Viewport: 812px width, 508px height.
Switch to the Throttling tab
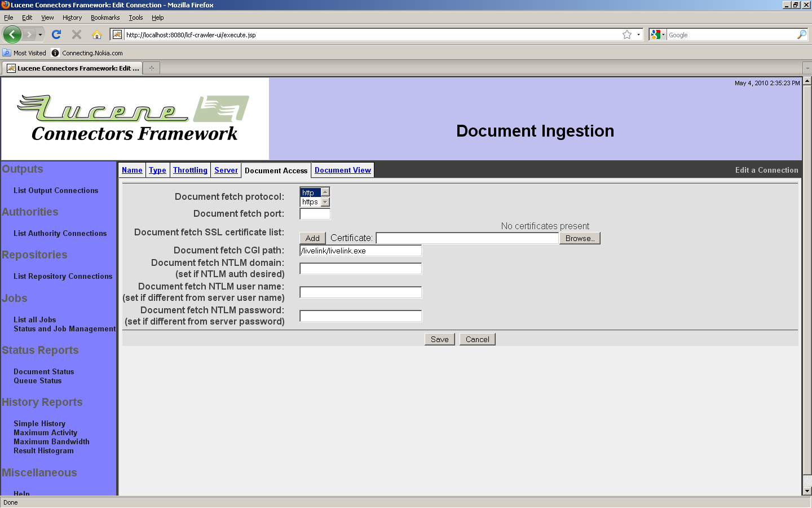[x=190, y=170]
